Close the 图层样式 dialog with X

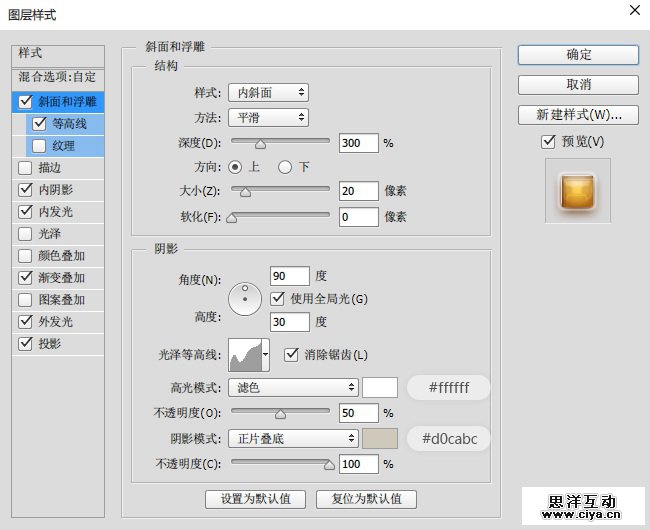click(635, 10)
